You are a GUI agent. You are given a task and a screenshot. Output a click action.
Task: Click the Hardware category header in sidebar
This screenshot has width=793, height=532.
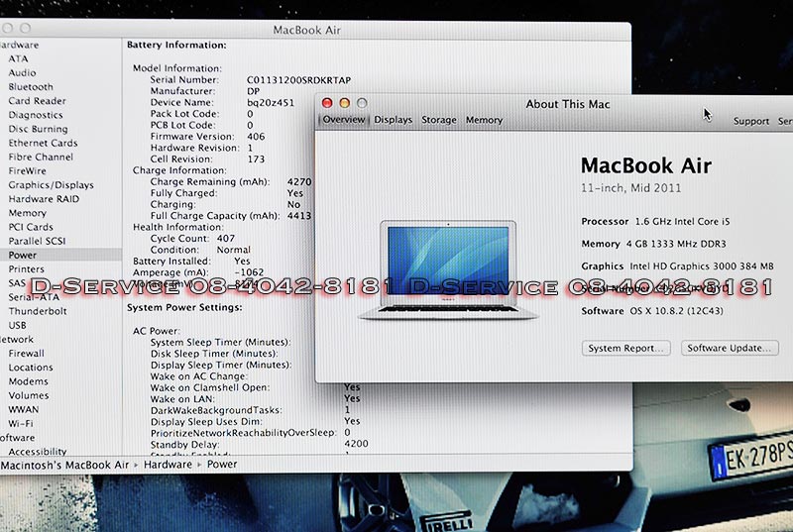19,45
